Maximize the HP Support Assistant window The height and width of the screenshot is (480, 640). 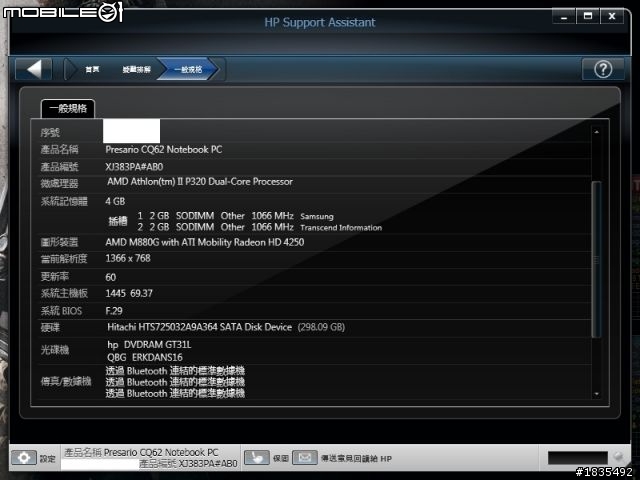588,17
